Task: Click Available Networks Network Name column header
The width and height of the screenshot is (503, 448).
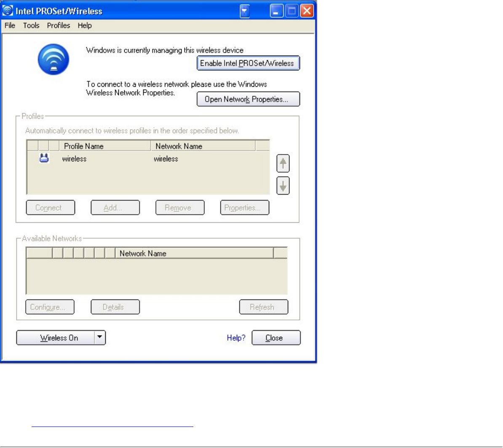Action: pyautogui.click(x=194, y=253)
